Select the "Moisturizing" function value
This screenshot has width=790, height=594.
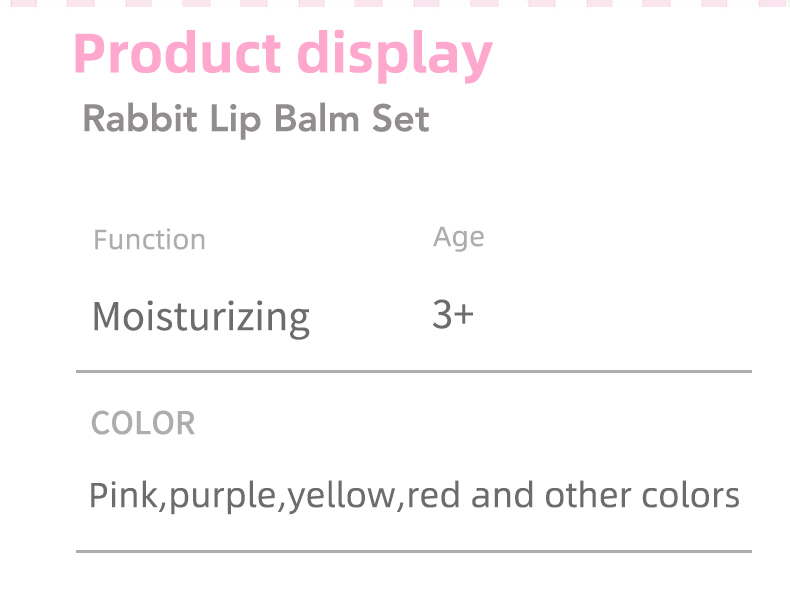click(x=200, y=317)
